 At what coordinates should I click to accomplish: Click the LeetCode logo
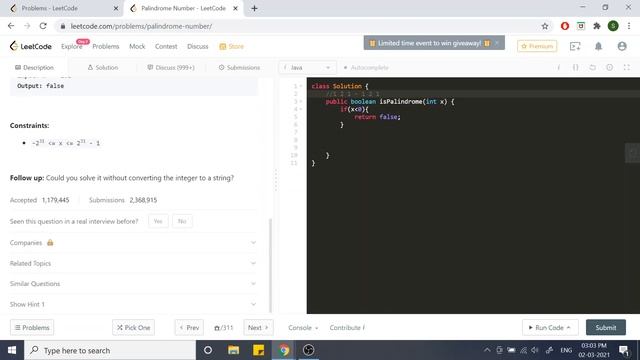click(31, 46)
